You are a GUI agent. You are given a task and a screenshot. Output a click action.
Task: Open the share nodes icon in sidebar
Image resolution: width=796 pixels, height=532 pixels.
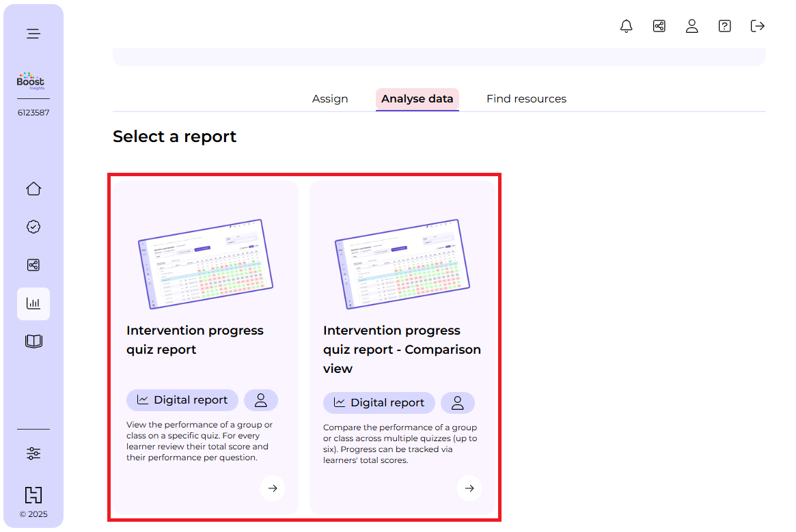(33, 266)
